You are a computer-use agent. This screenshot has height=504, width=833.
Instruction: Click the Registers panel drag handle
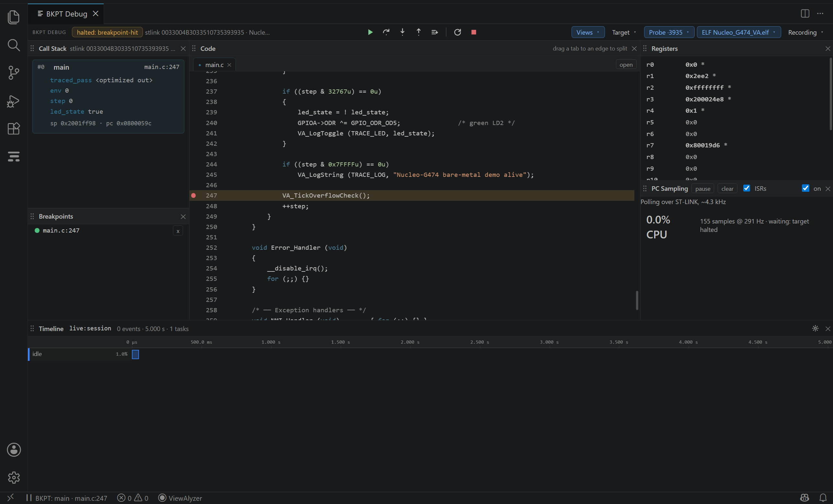pos(645,49)
